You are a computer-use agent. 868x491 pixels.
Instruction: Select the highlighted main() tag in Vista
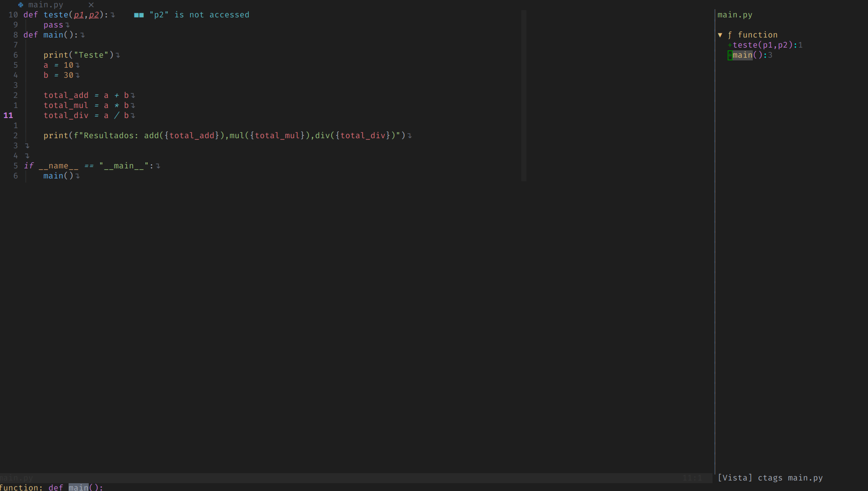pyautogui.click(x=742, y=55)
